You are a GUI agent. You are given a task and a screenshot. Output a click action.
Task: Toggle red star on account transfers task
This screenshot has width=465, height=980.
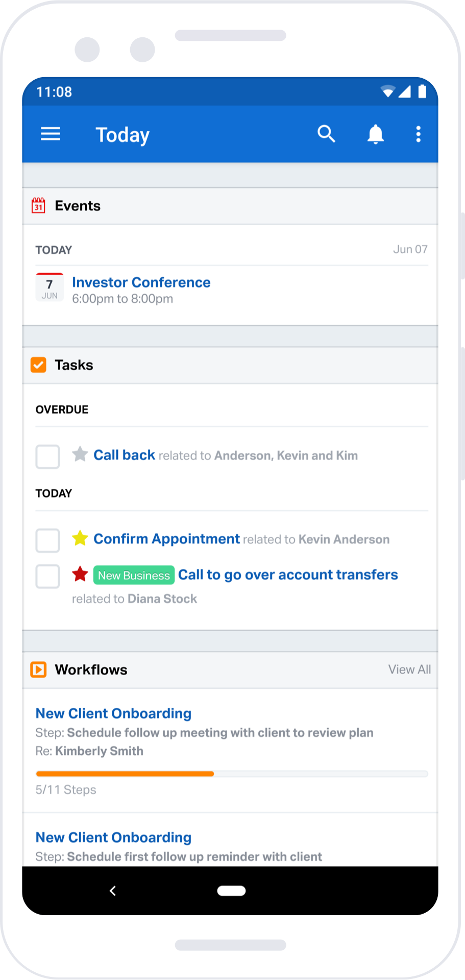pos(80,574)
